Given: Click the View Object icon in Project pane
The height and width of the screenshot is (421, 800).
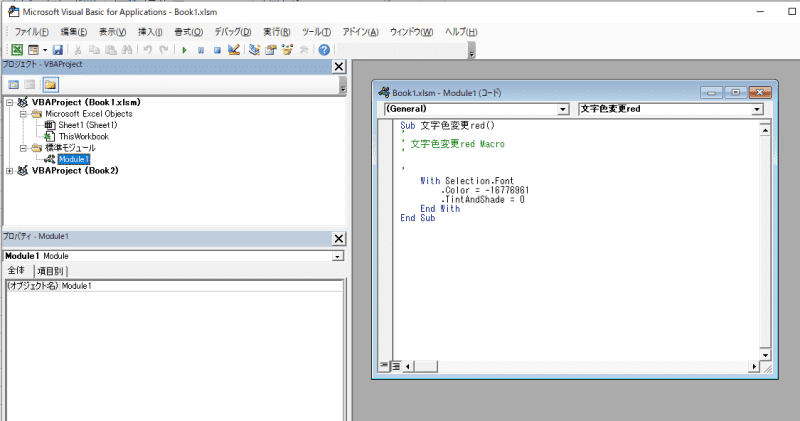Looking at the screenshot, I should [x=30, y=85].
